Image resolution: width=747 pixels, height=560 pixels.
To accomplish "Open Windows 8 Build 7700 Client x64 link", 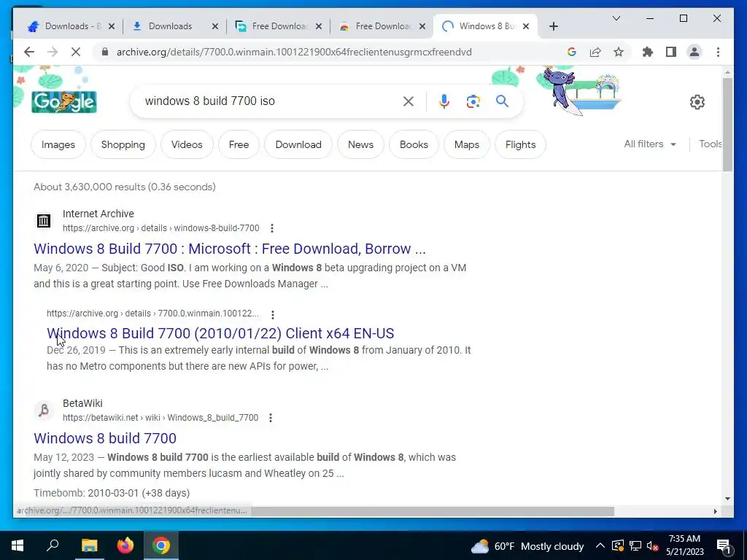I will pyautogui.click(x=220, y=332).
